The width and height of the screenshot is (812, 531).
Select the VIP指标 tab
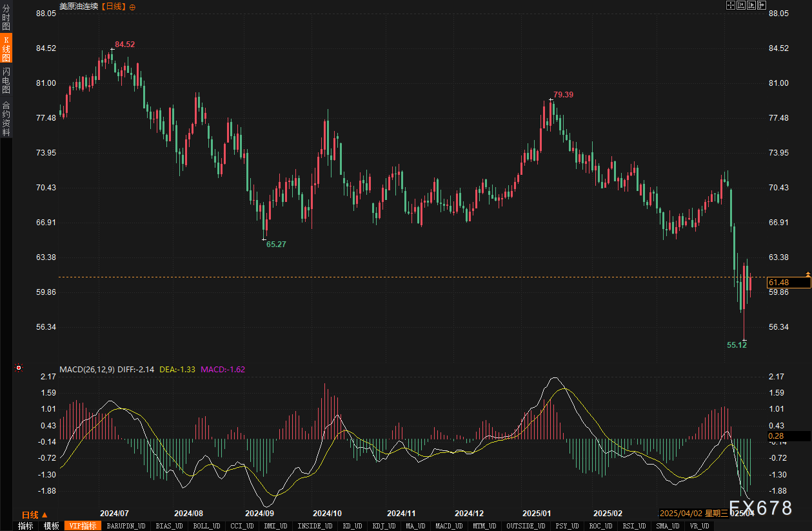[x=83, y=526]
